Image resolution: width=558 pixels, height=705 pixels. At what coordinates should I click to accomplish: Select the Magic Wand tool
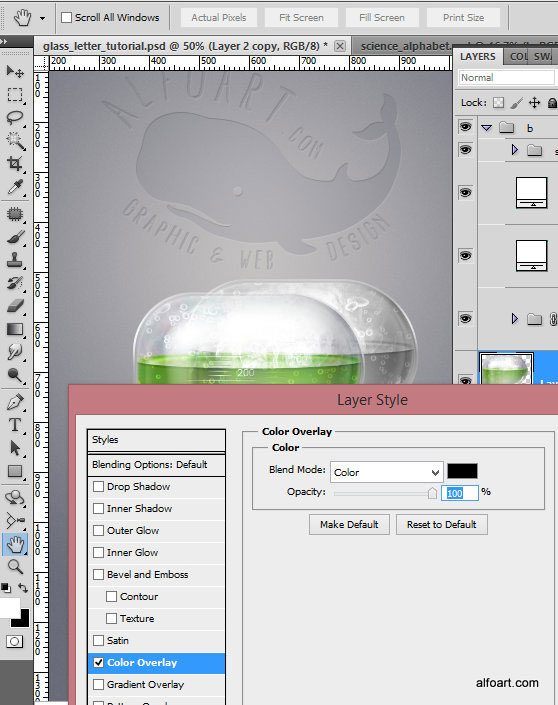tap(15, 141)
